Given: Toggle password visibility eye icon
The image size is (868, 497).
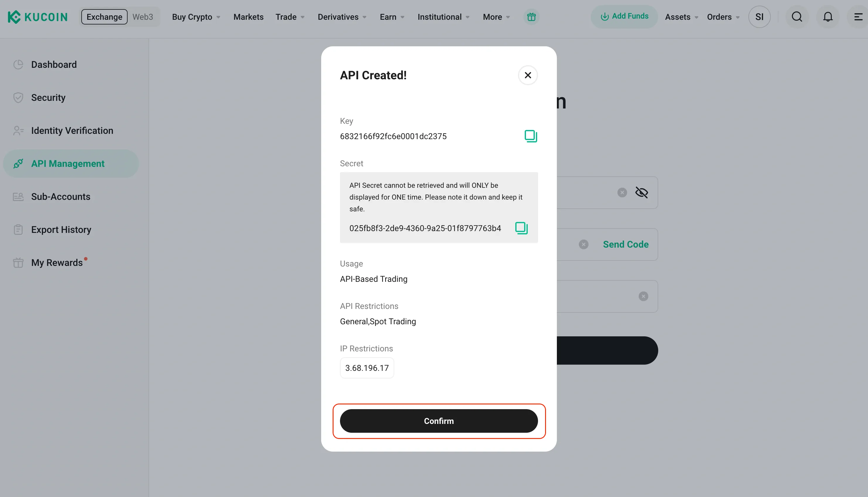Looking at the screenshot, I should coord(641,192).
